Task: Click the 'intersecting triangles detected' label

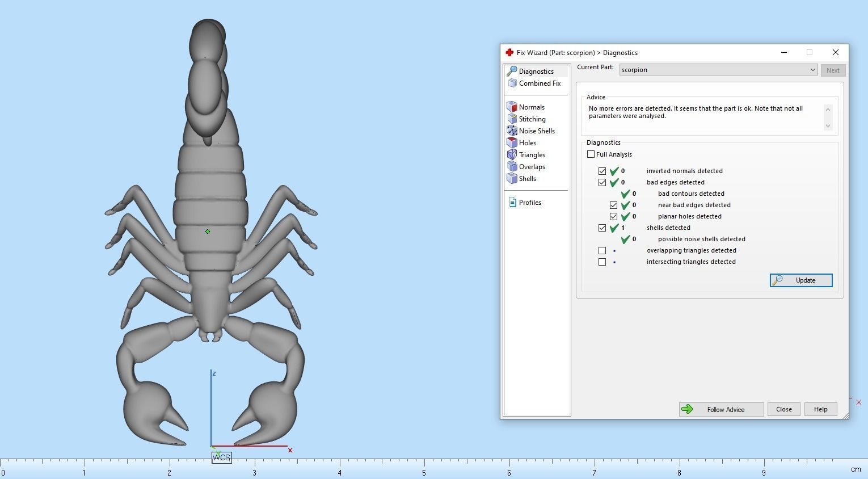Action: pyautogui.click(x=691, y=262)
